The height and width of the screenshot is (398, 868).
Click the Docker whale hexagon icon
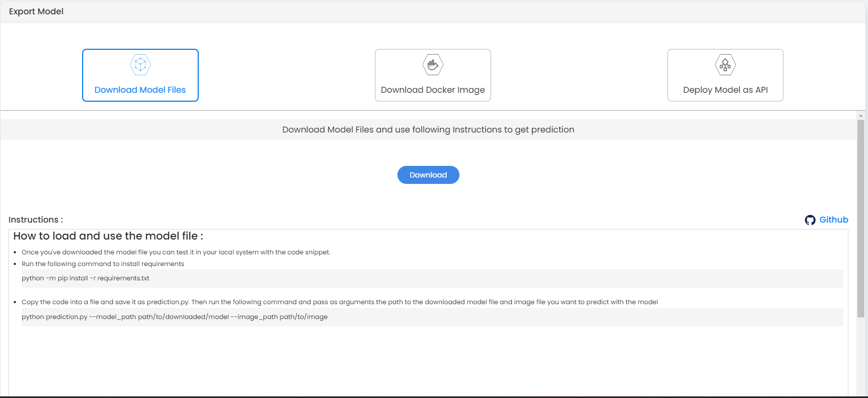click(x=433, y=65)
